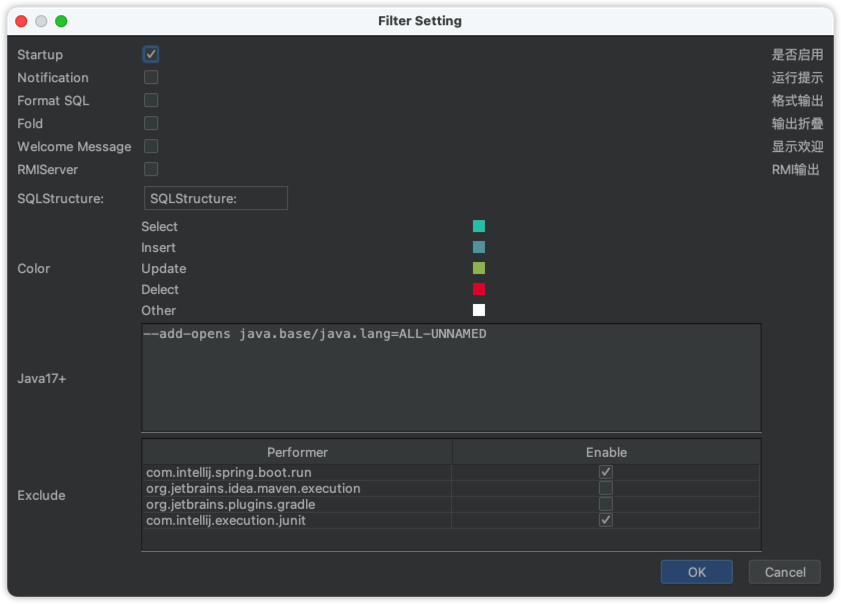Disable the Startup checkbox
841x604 pixels.
click(151, 54)
